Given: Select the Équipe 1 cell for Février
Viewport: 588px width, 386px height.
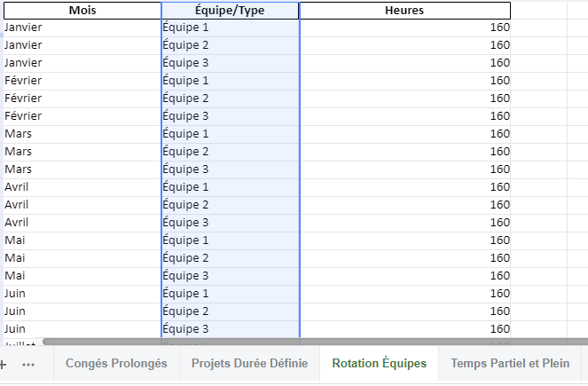Looking at the screenshot, I should 231,81.
